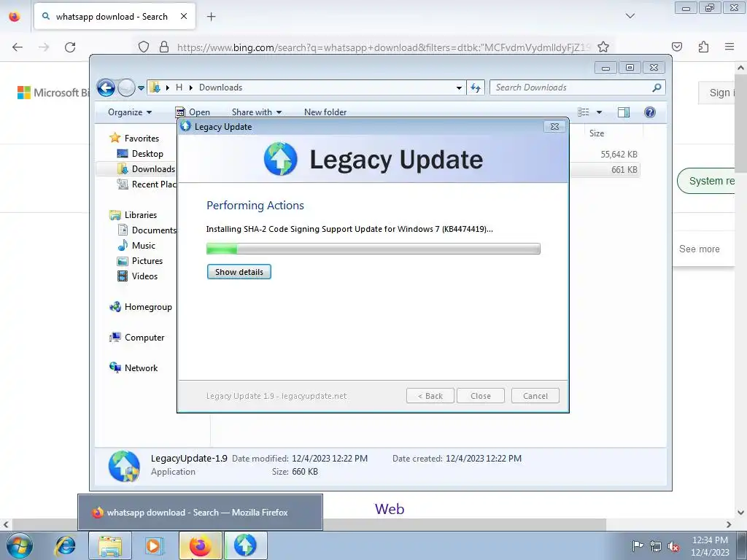Click Web tab on Bing page
The height and width of the screenshot is (560, 747).
[390, 509]
